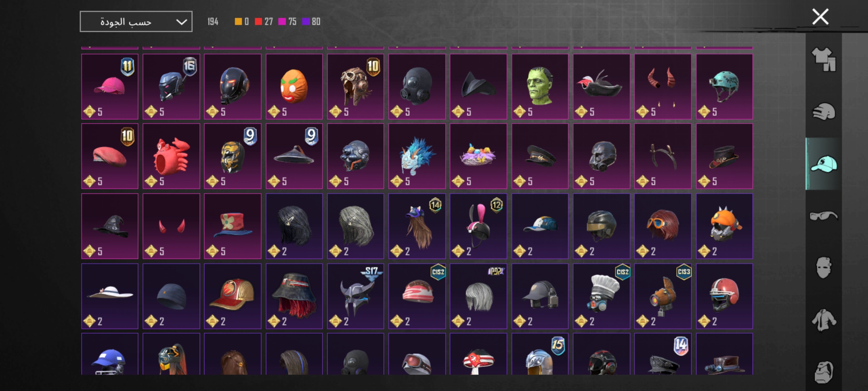Select the black witch hat item

click(110, 226)
